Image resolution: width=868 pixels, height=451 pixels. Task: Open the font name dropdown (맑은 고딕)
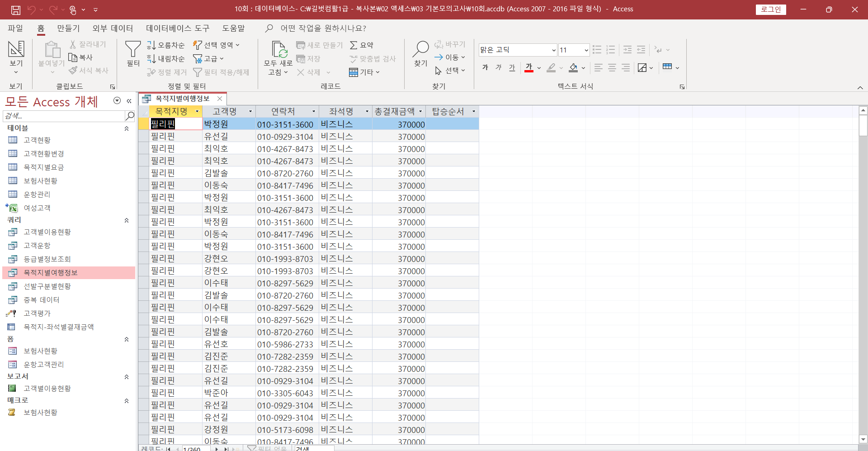(x=553, y=50)
